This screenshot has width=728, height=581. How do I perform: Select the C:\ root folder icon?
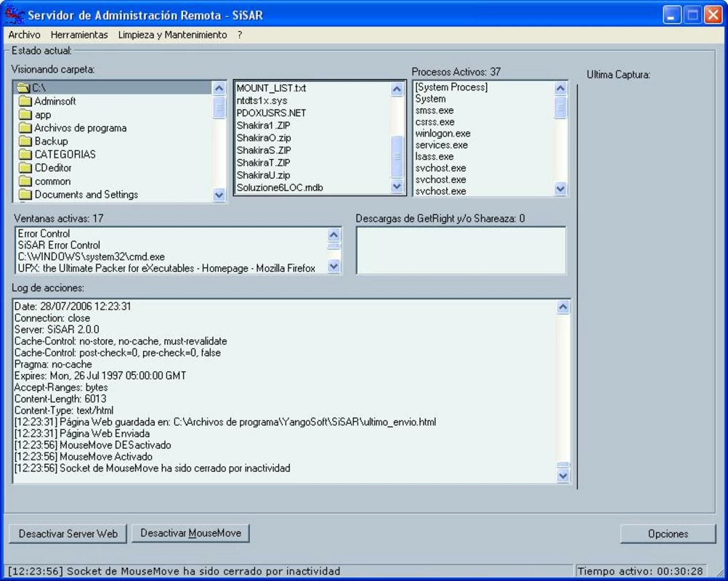23,88
